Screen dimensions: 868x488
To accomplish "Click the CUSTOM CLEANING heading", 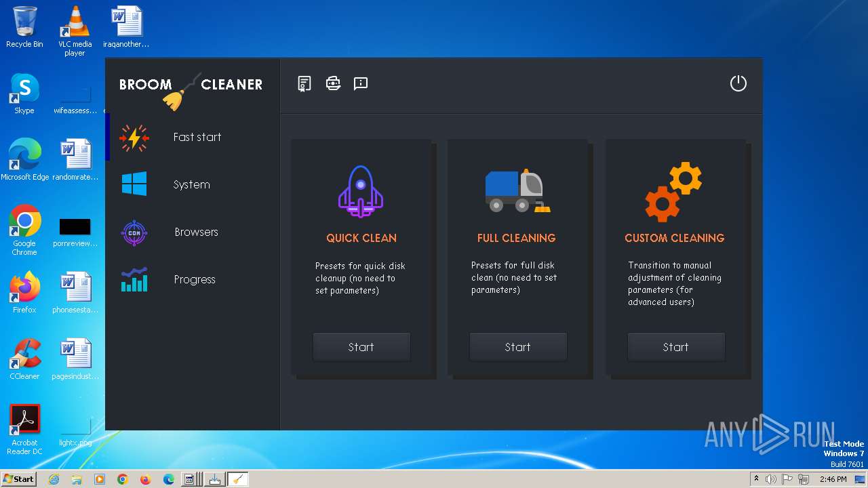I will coord(675,238).
